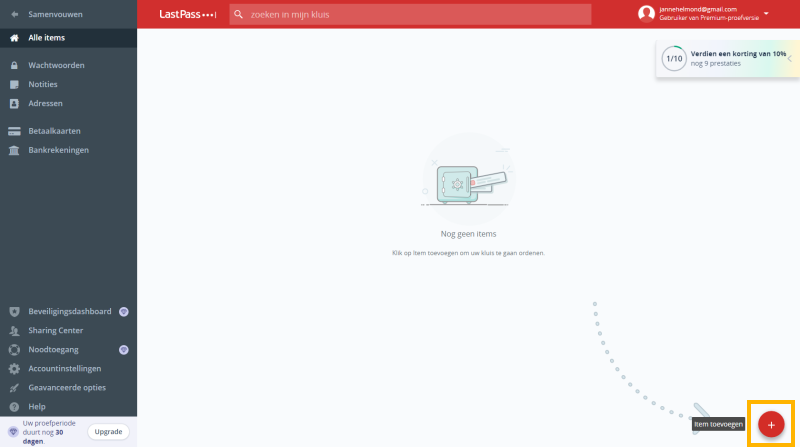Click the Samenvouwen back arrow icon
The image size is (800, 447).
click(x=14, y=14)
